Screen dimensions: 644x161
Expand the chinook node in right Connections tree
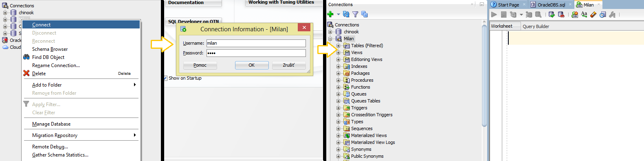click(x=330, y=32)
